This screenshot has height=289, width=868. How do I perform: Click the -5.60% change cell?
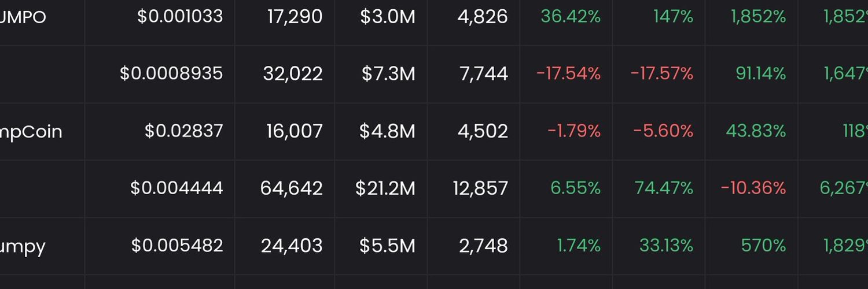pyautogui.click(x=663, y=132)
